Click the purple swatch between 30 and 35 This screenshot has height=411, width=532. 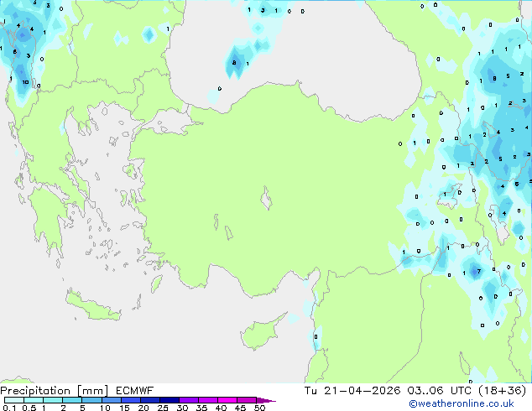(188, 400)
